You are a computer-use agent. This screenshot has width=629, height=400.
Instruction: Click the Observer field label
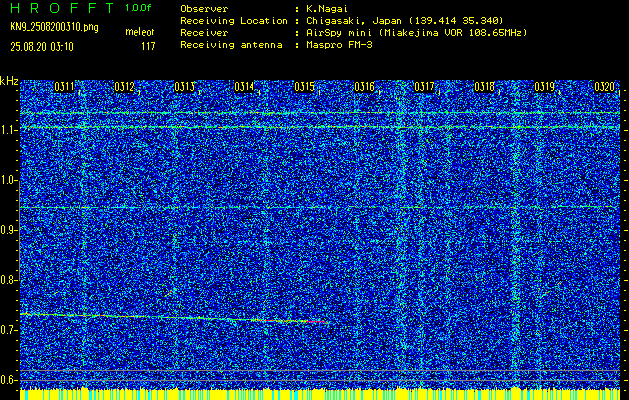(x=204, y=9)
